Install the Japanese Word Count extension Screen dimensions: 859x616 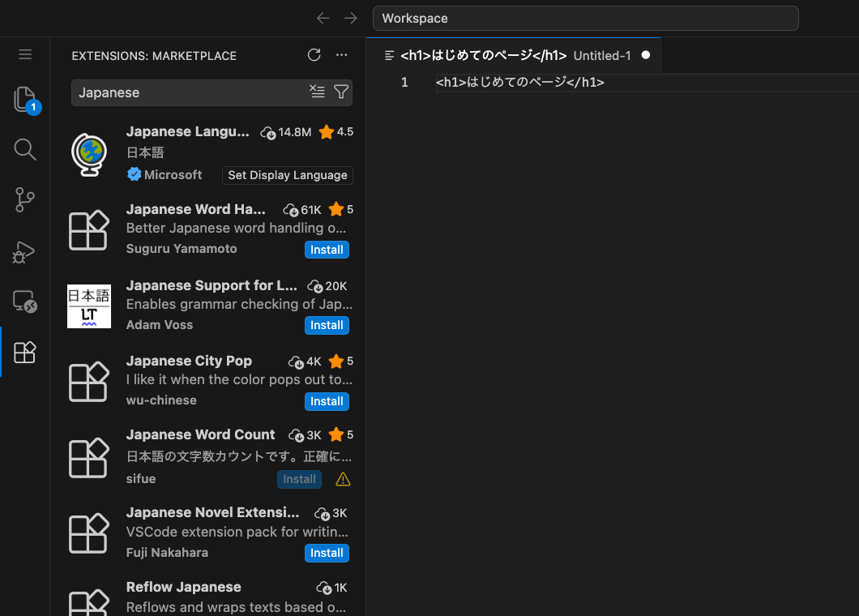(299, 480)
